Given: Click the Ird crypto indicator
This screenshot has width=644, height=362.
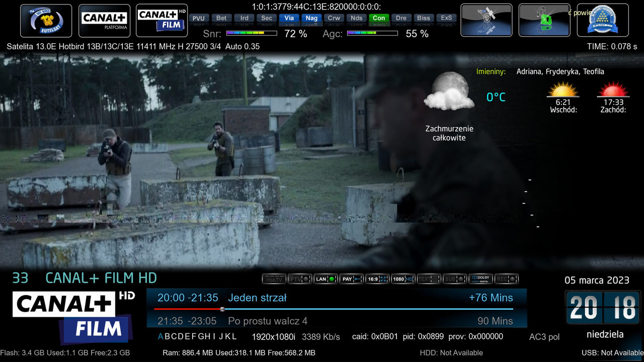Looking at the screenshot, I should 245,18.
